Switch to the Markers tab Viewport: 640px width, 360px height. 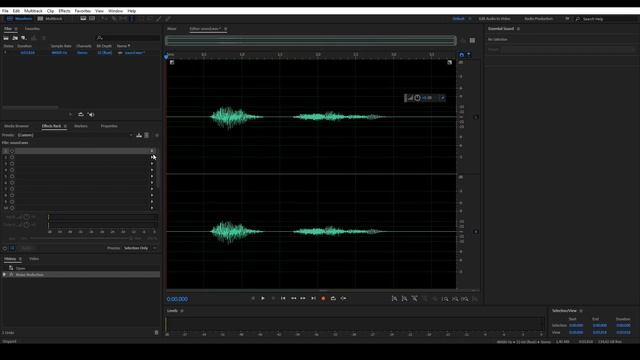point(81,126)
